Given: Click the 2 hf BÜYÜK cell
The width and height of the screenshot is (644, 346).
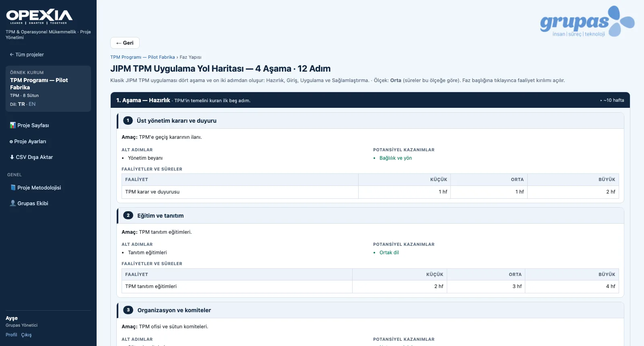Looking at the screenshot, I should pos(573,192).
